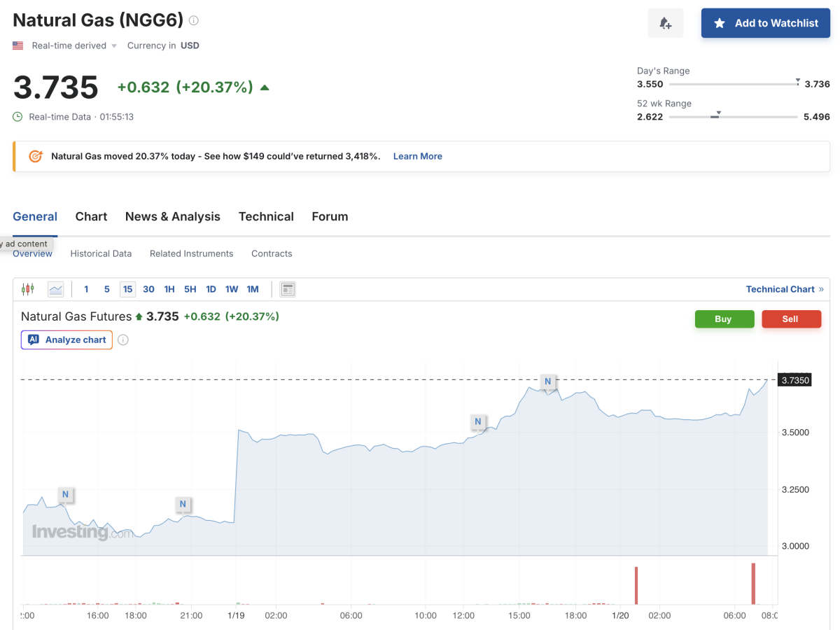Click info icon next to Analyze chart
This screenshot has height=630, width=840.
(x=123, y=340)
